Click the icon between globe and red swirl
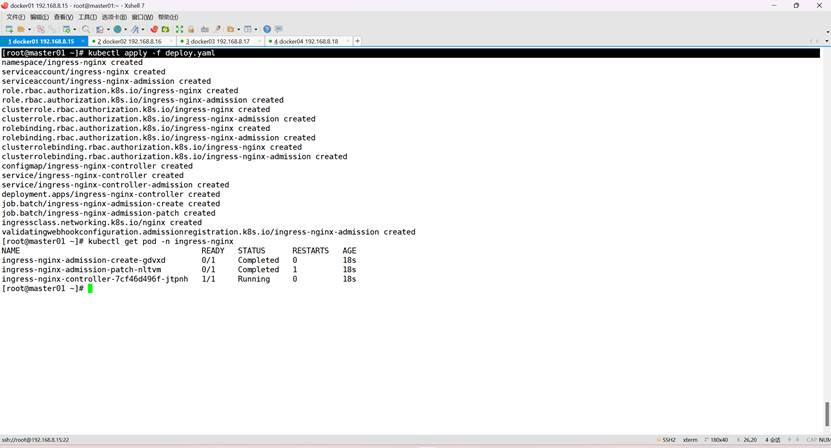 135,29
